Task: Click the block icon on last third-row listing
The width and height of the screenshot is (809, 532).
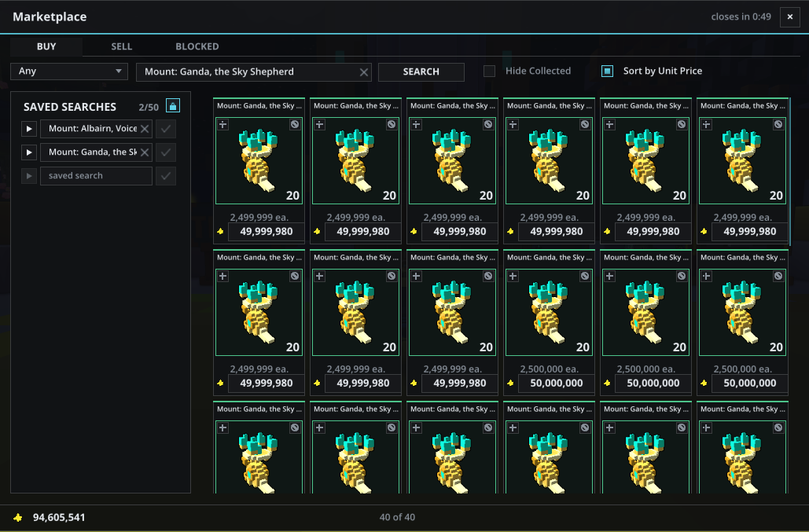Action: [778, 427]
